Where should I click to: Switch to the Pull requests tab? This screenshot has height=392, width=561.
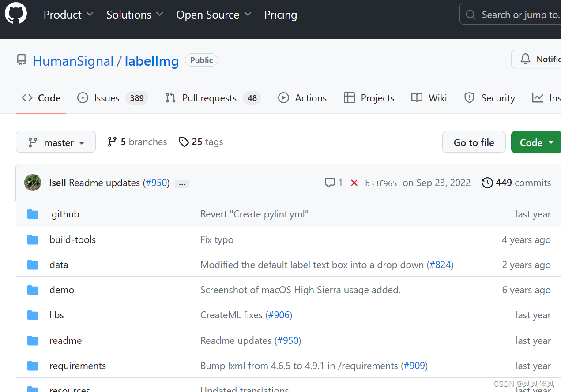point(213,98)
